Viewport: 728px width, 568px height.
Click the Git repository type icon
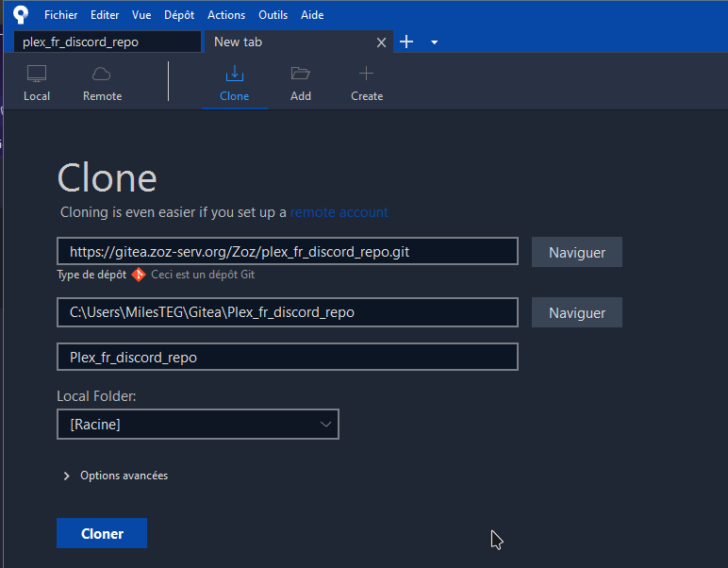[139, 275]
